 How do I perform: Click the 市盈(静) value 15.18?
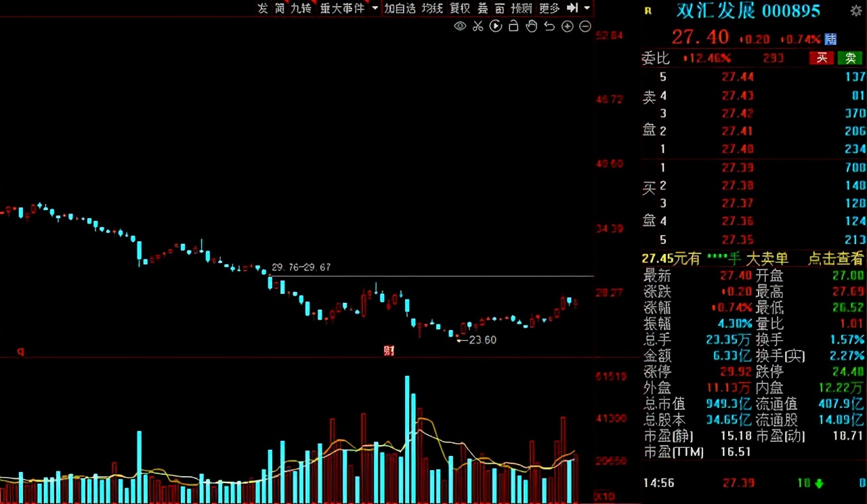click(x=736, y=436)
